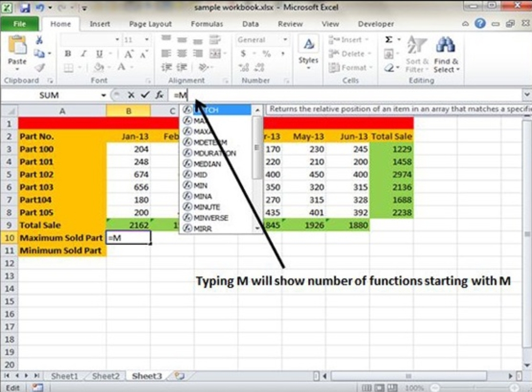The width and height of the screenshot is (532, 392).
Task: Click the Insert Worksheet icon
Action: pos(179,376)
